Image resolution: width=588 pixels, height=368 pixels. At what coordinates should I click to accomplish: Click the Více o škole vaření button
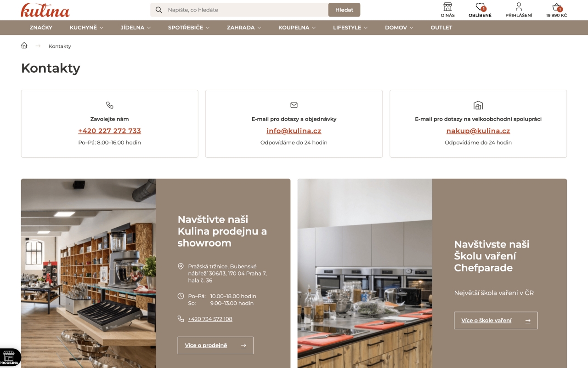pos(496,321)
